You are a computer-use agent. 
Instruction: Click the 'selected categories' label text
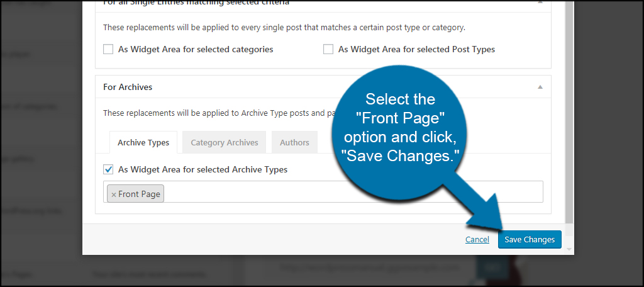coord(235,49)
